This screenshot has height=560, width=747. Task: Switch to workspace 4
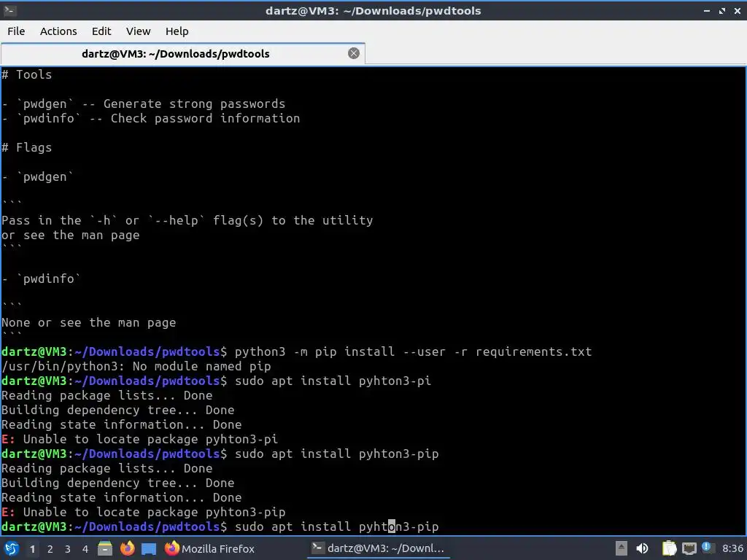85,549
